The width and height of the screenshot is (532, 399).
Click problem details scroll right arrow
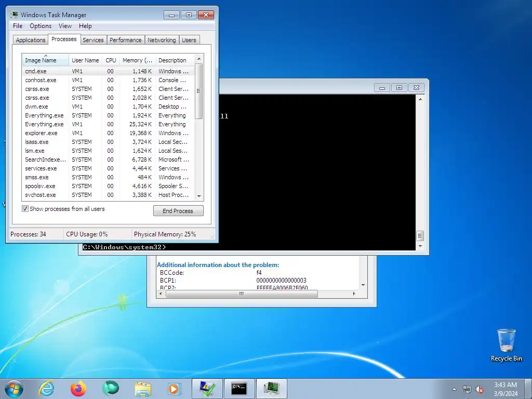(354, 294)
